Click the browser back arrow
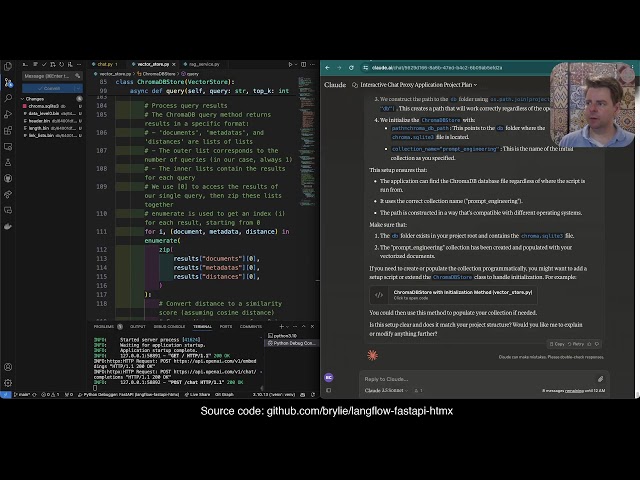640x480 pixels. [327, 68]
